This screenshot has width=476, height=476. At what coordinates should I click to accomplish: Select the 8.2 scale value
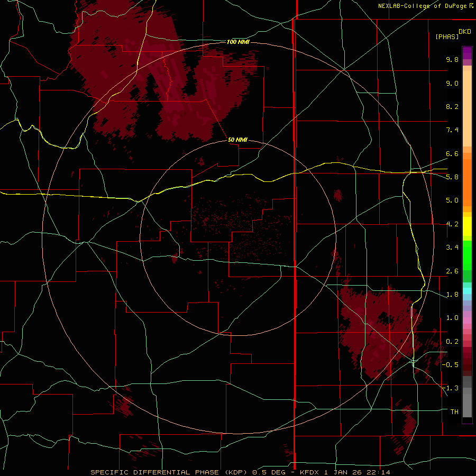[x=452, y=106]
